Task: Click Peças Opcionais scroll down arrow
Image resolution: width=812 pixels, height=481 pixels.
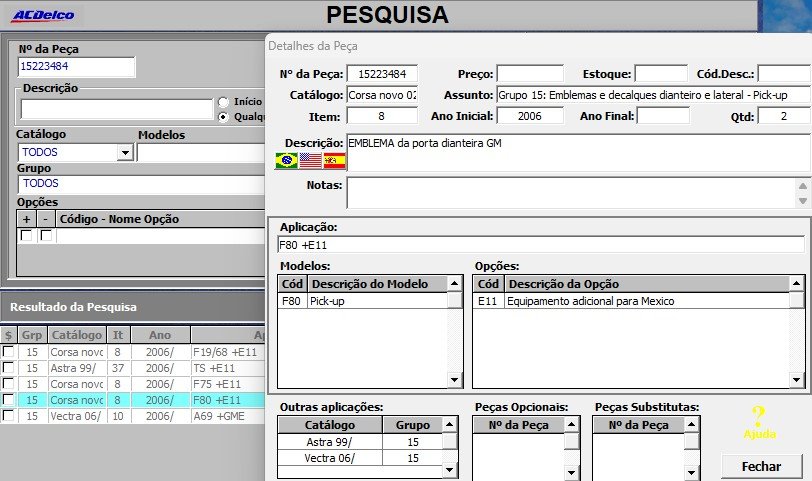Action: click(571, 472)
